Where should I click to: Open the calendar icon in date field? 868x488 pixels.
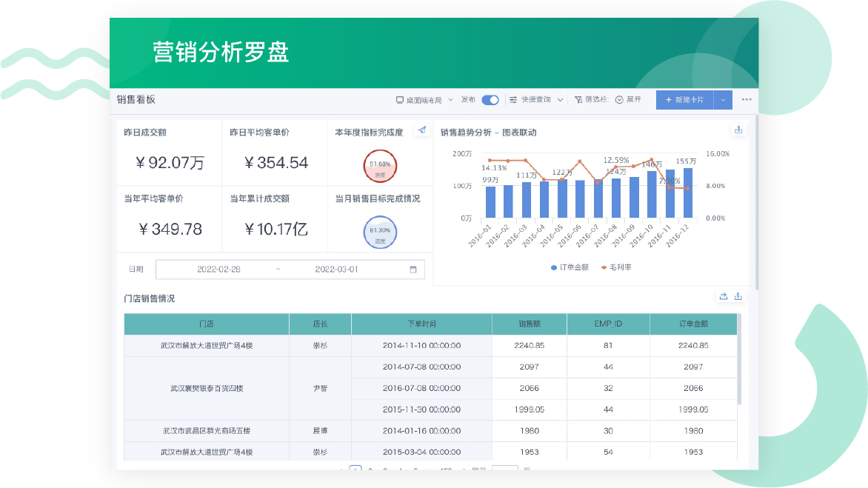(x=413, y=270)
